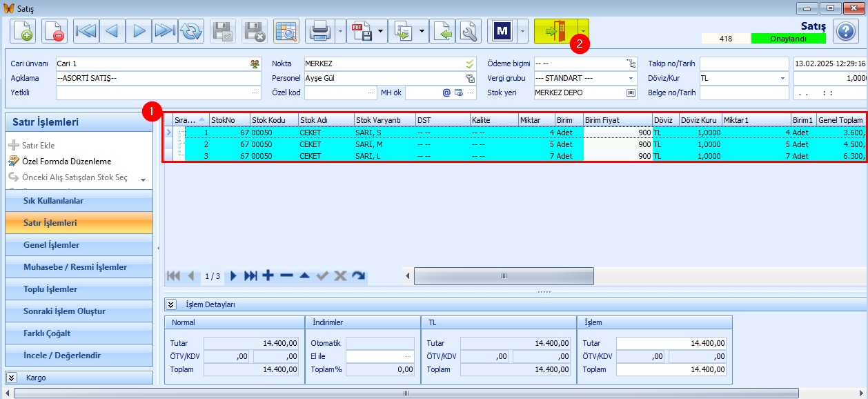The width and height of the screenshot is (868, 399).
Task: Expand the Satır İşlemleri list down arrow
Action: pos(143,179)
